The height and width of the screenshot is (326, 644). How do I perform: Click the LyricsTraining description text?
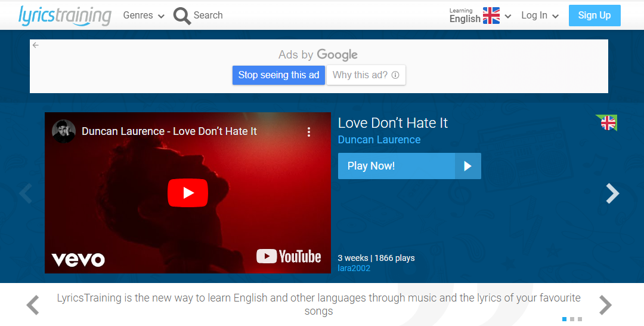click(x=318, y=305)
